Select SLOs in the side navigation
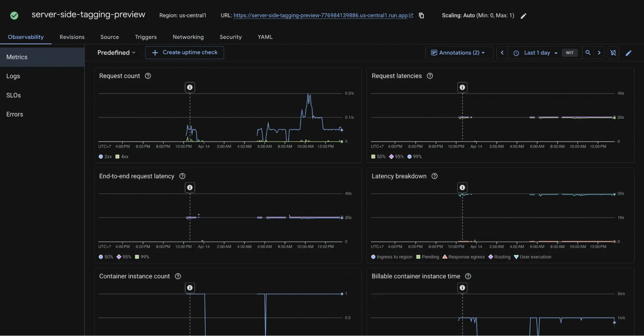 tap(42, 95)
